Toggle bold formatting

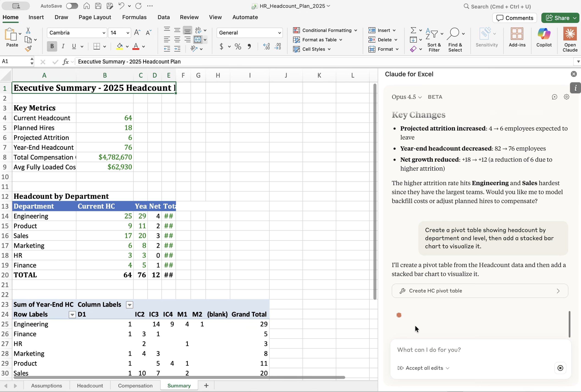point(52,46)
